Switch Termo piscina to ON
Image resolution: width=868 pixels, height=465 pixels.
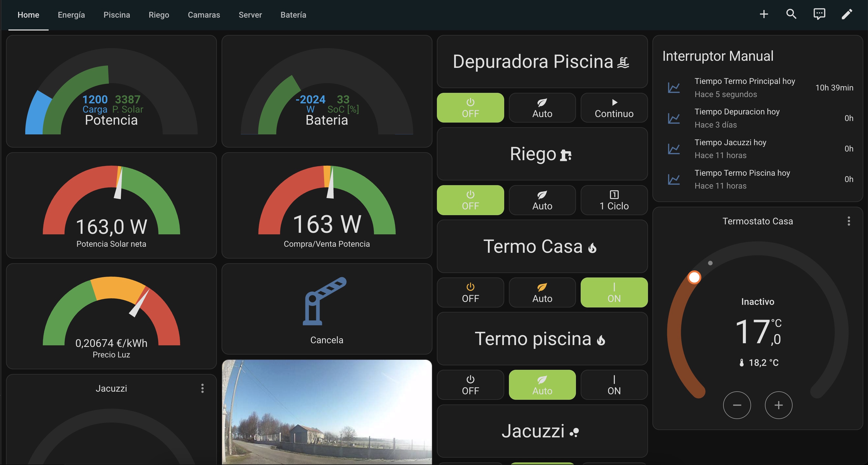(614, 385)
